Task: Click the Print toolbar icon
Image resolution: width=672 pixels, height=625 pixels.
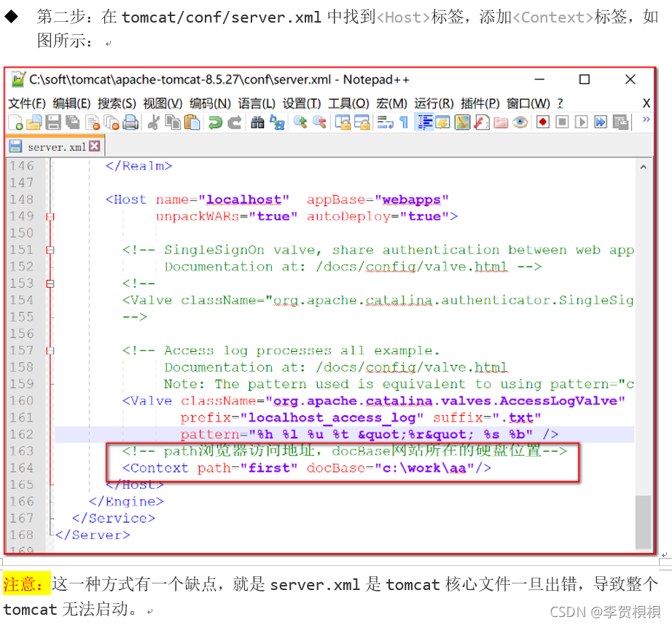Action: pyautogui.click(x=130, y=122)
